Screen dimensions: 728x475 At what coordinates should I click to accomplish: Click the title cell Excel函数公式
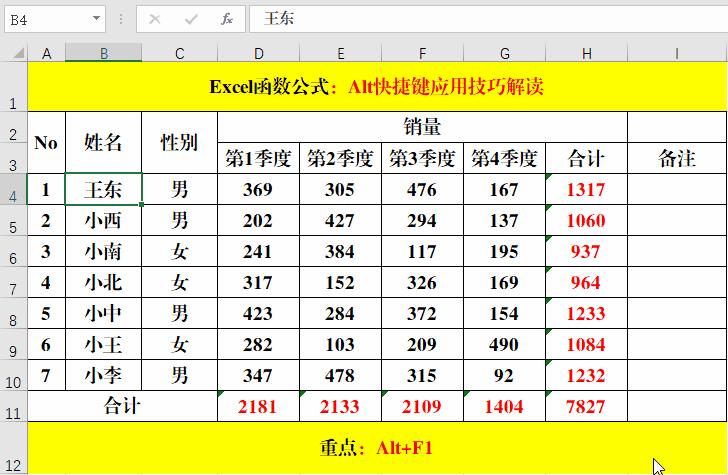tap(377, 86)
